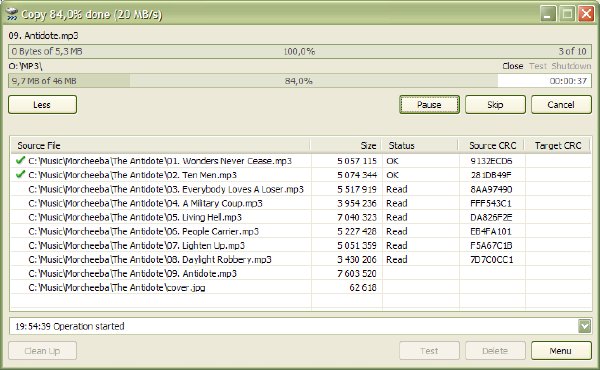Select the 08. Daylight Robbery.mp3 row
The height and width of the screenshot is (370, 600).
(301, 259)
